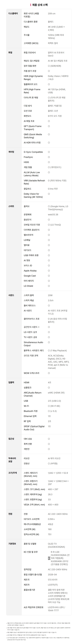78x644 pixels.
Task: Click the circle mark next to 필름메이커 모드
Action: click(49, 84)
